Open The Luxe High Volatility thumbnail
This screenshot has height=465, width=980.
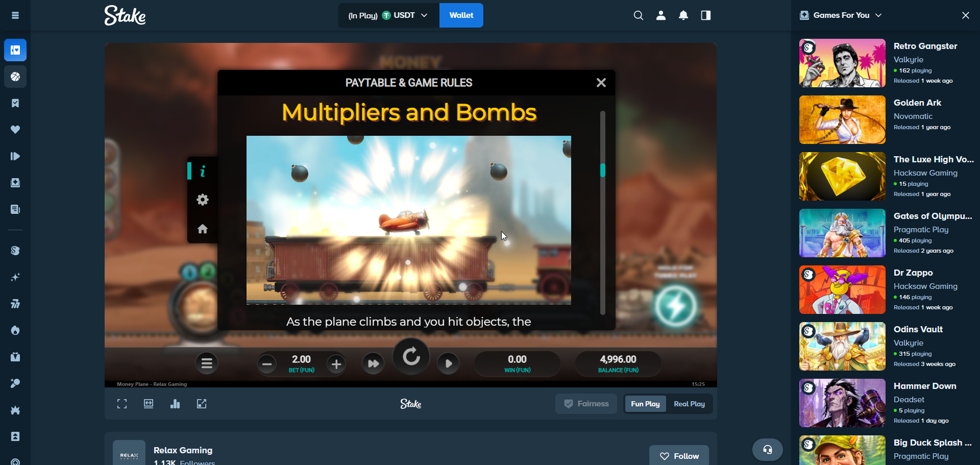[842, 177]
